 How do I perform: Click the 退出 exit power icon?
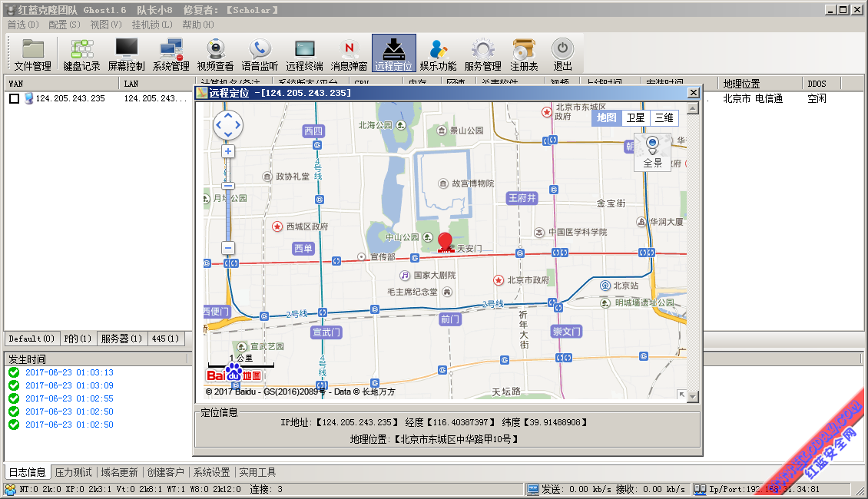tap(562, 55)
